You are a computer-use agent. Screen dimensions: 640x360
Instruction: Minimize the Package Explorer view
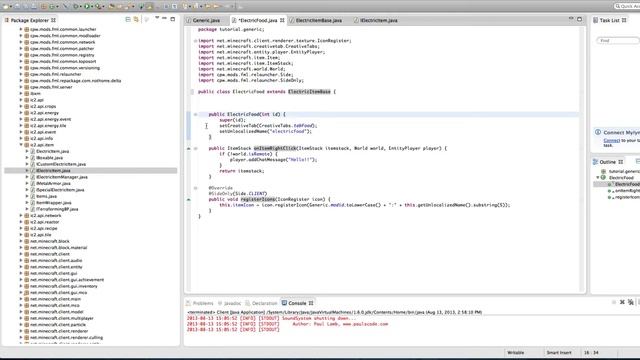click(x=164, y=19)
